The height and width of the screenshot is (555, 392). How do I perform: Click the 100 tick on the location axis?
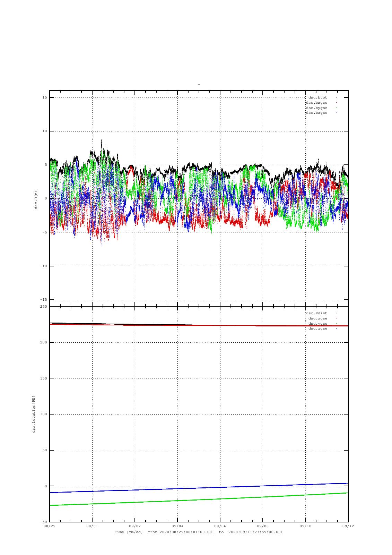tap(43, 414)
